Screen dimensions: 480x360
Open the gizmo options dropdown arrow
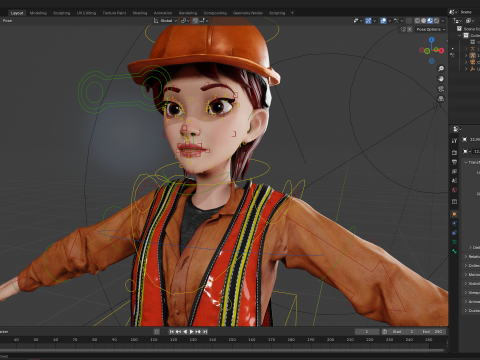[374, 21]
